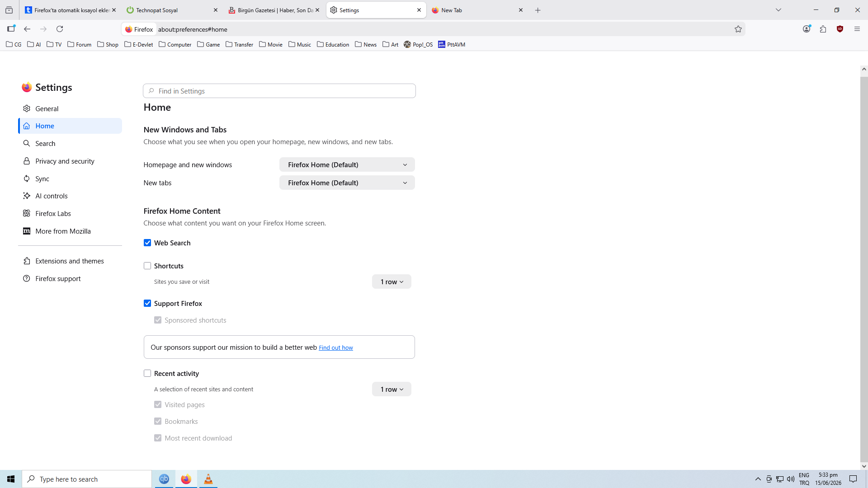This screenshot has width=868, height=488.
Task: Open the Pop!_OS bookmark
Action: (x=418, y=44)
